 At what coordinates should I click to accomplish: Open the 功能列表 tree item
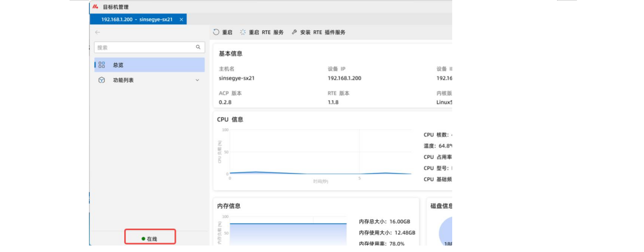point(123,80)
